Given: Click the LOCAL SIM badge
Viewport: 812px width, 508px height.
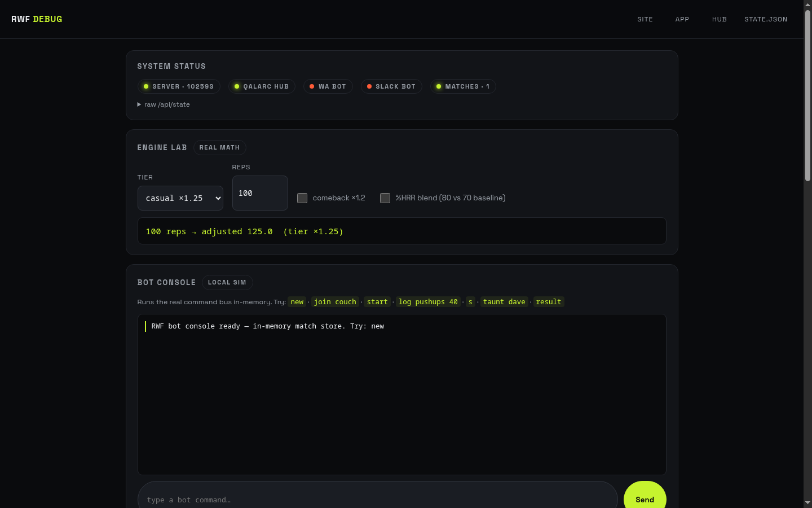Looking at the screenshot, I should tap(227, 282).
